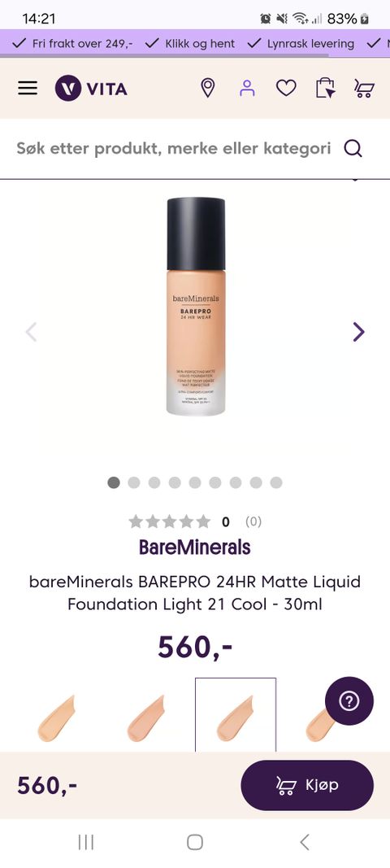Show previous product image with left arrow
390x868 pixels.
pos(31,332)
